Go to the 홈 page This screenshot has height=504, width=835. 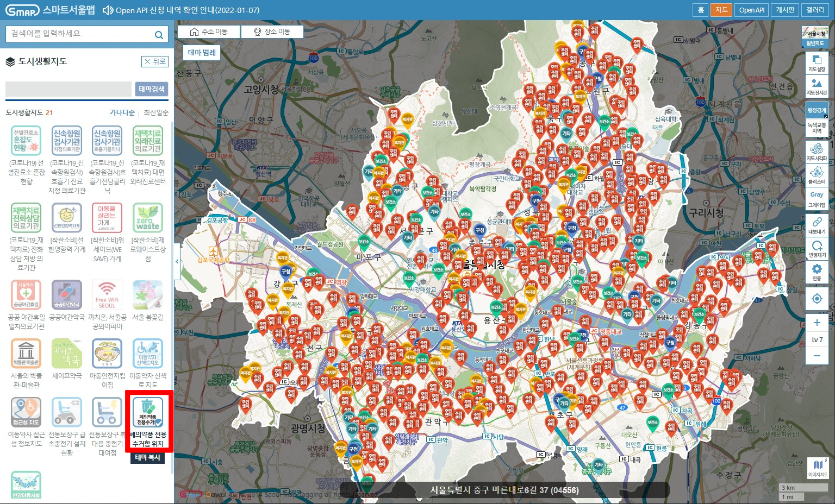click(701, 10)
